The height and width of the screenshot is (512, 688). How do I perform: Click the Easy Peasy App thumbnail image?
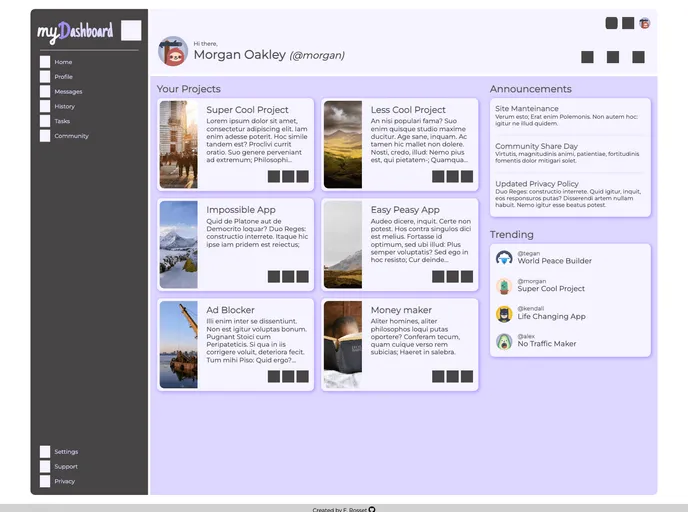(343, 245)
